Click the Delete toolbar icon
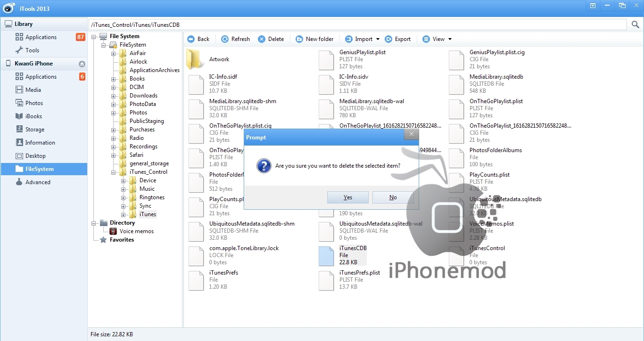 point(262,39)
